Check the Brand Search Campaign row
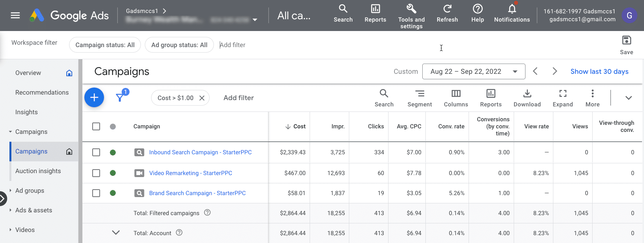The image size is (644, 243). (x=96, y=193)
